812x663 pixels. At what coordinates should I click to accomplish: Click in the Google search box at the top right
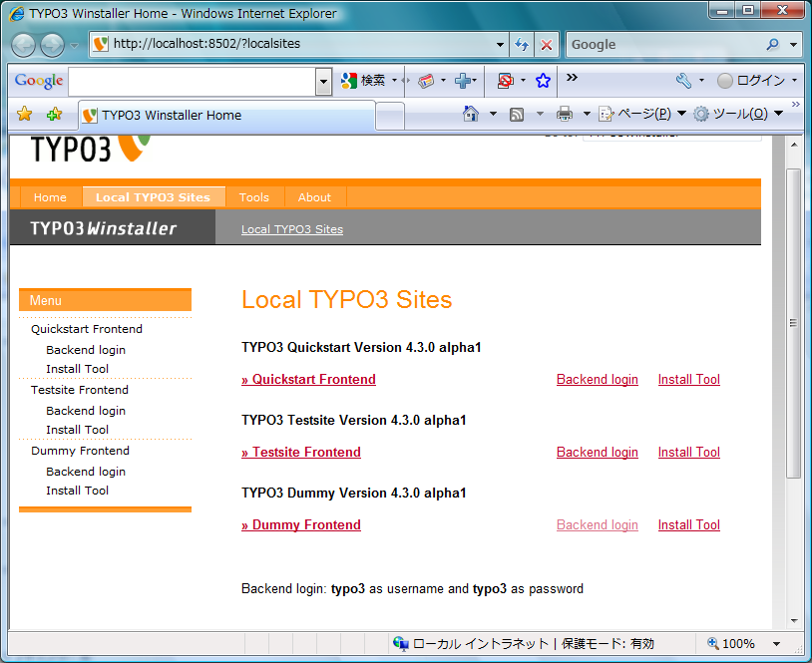tap(663, 45)
